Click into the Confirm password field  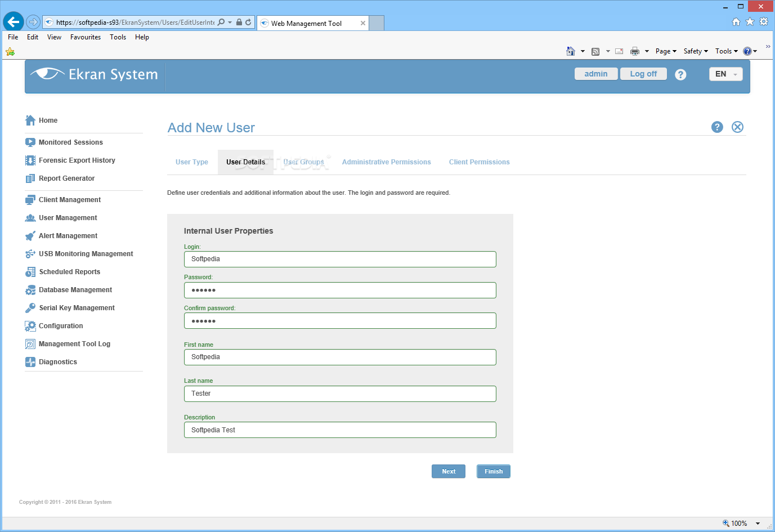[x=340, y=321]
